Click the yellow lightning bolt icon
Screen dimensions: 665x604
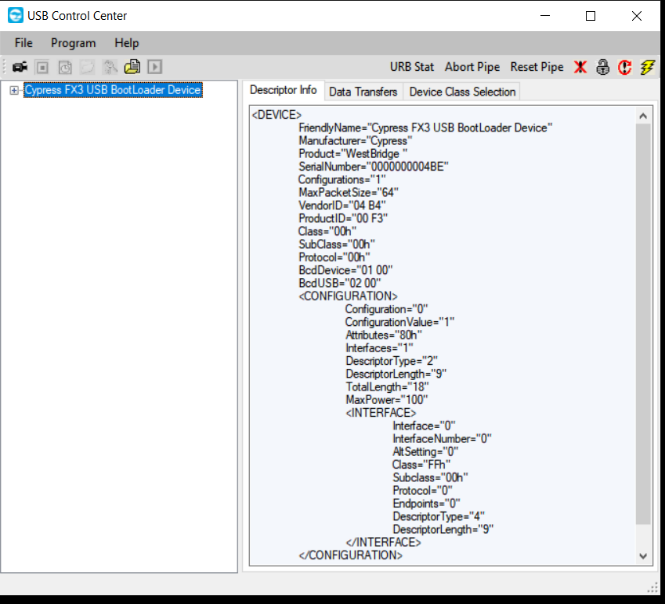click(647, 67)
